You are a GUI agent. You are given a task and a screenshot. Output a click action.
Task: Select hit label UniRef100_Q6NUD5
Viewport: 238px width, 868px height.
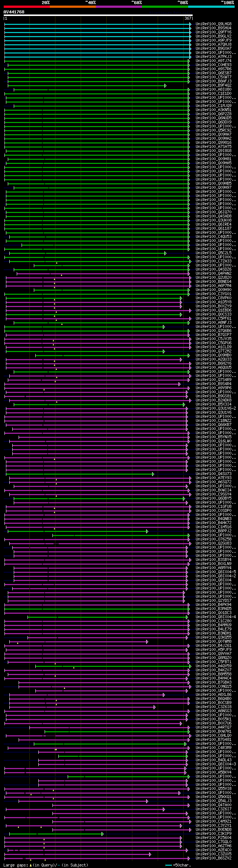click(x=213, y=118)
